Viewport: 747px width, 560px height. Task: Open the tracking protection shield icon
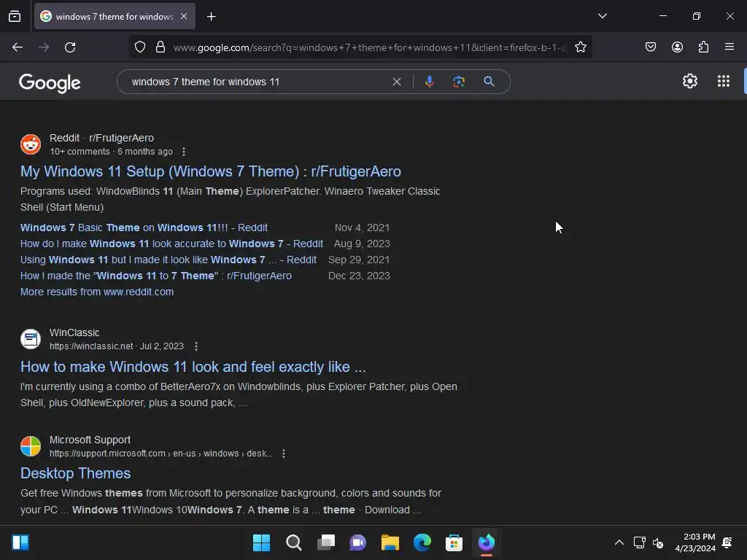[x=139, y=47]
